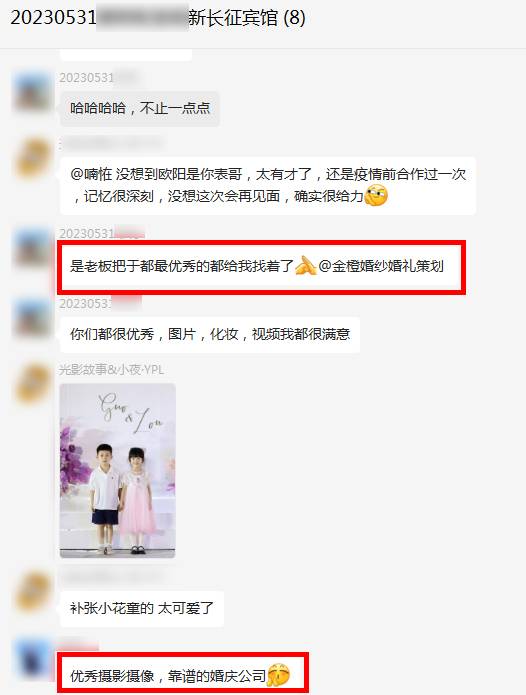This screenshot has height=695, width=526.
Task: Select message 你们都很优秀，图片，化妆
Action: pyautogui.click(x=210, y=334)
